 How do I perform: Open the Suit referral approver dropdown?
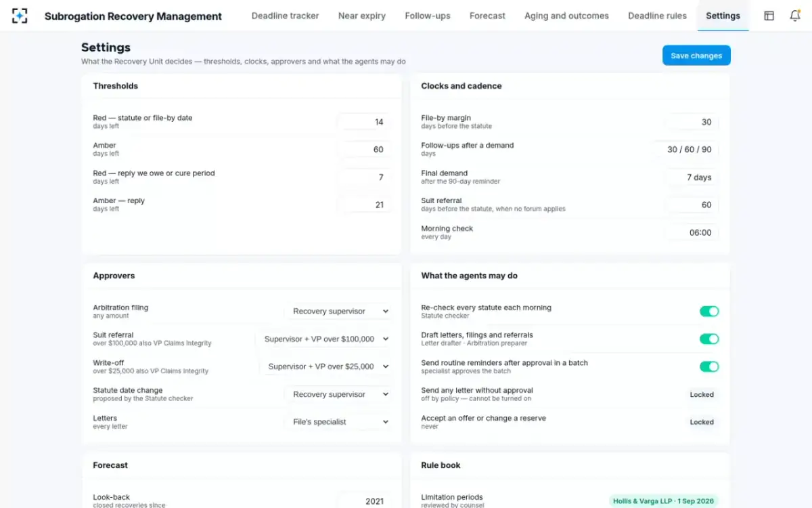(x=323, y=339)
